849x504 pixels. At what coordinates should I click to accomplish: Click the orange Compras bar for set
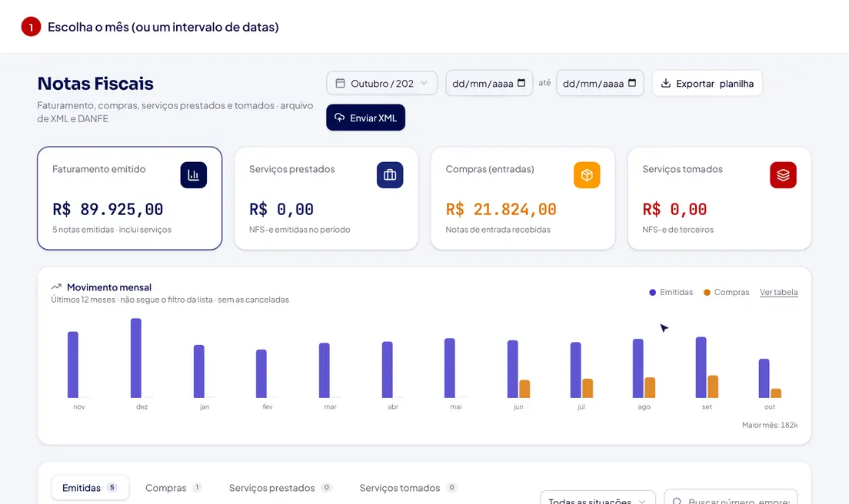point(713,386)
